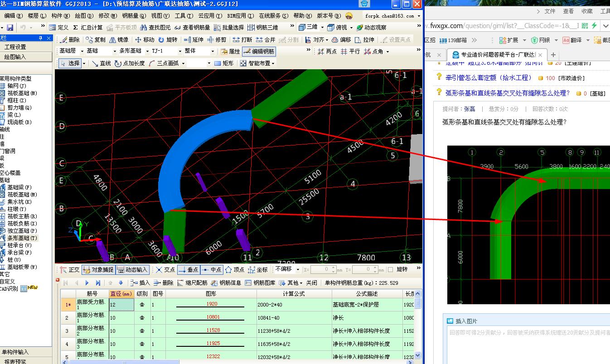Toggle 动态输入 dynamic input

132,270
